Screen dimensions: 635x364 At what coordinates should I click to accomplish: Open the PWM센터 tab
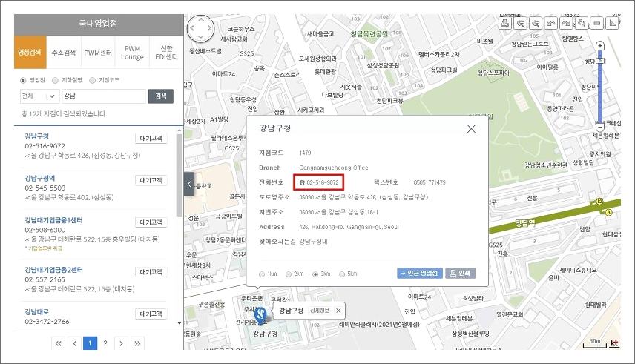[x=98, y=52]
